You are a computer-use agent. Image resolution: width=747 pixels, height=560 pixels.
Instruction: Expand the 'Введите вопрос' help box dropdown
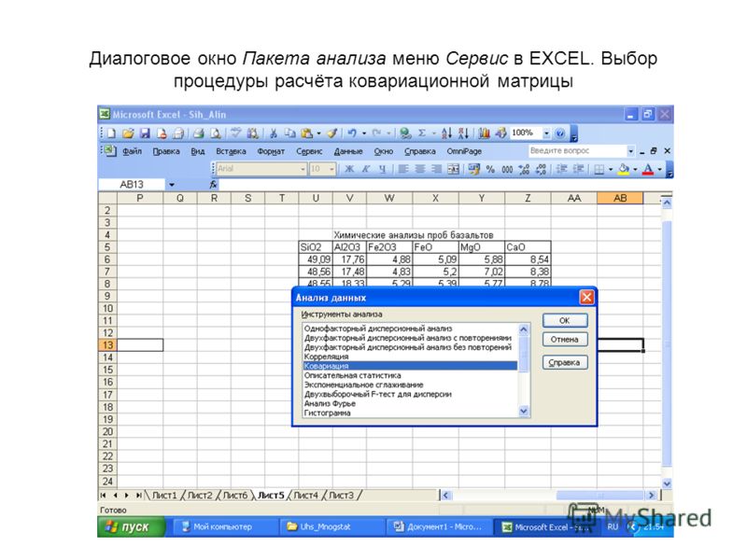631,151
